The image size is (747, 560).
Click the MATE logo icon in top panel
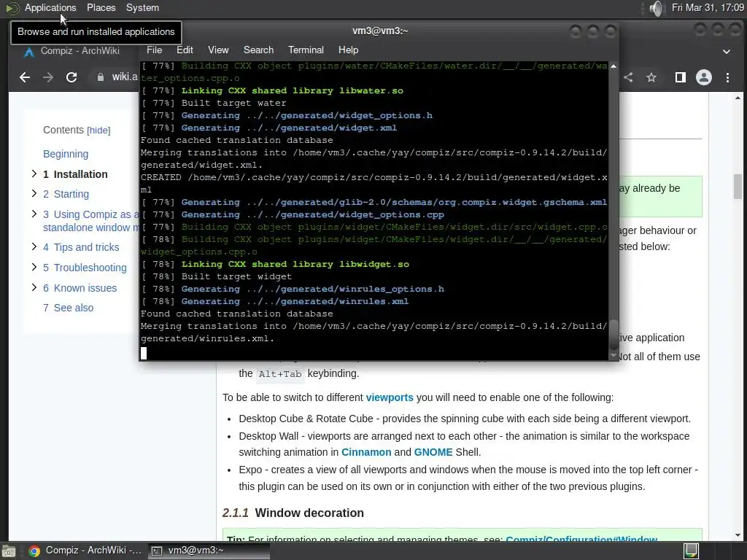tap(12, 8)
